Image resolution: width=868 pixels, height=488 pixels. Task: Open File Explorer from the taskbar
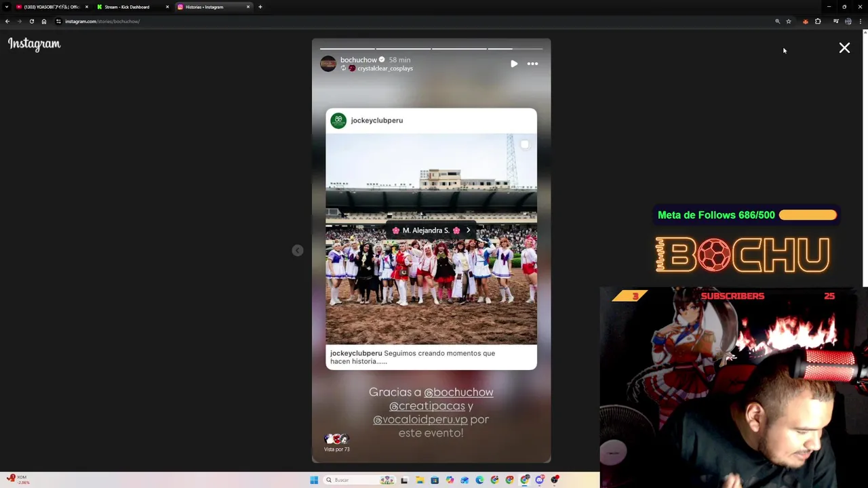(x=420, y=480)
